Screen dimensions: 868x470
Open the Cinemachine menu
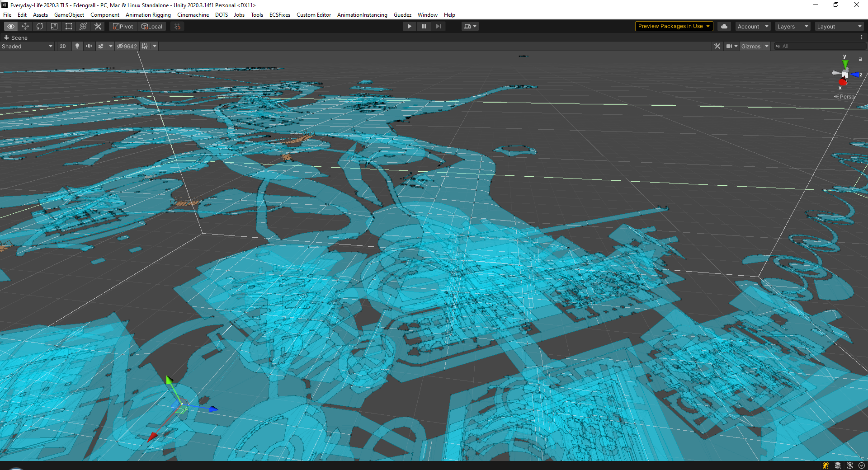click(x=193, y=15)
